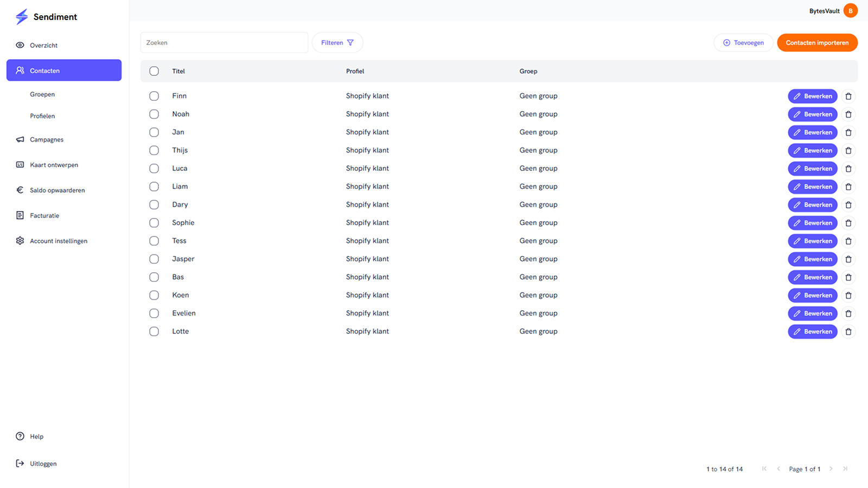Open the Overzicht eye icon in sidebar

(20, 45)
